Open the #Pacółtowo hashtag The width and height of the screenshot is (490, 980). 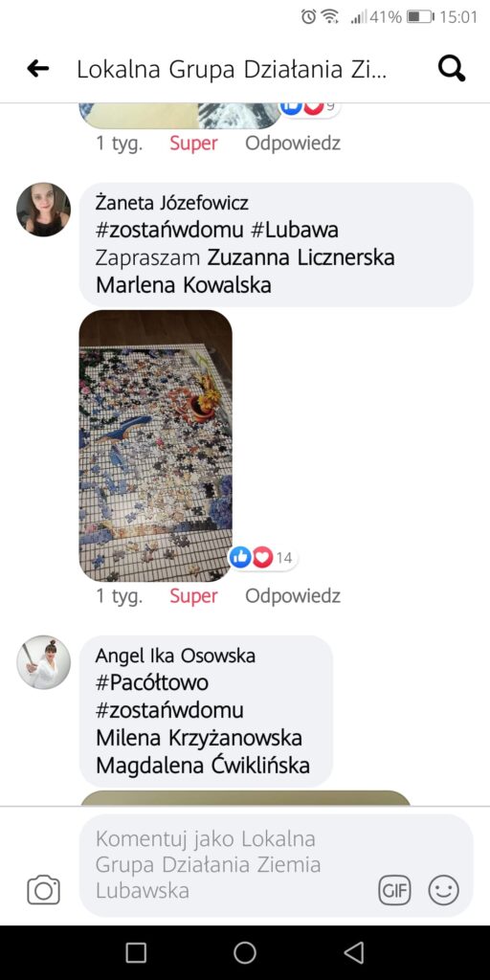pos(152,683)
